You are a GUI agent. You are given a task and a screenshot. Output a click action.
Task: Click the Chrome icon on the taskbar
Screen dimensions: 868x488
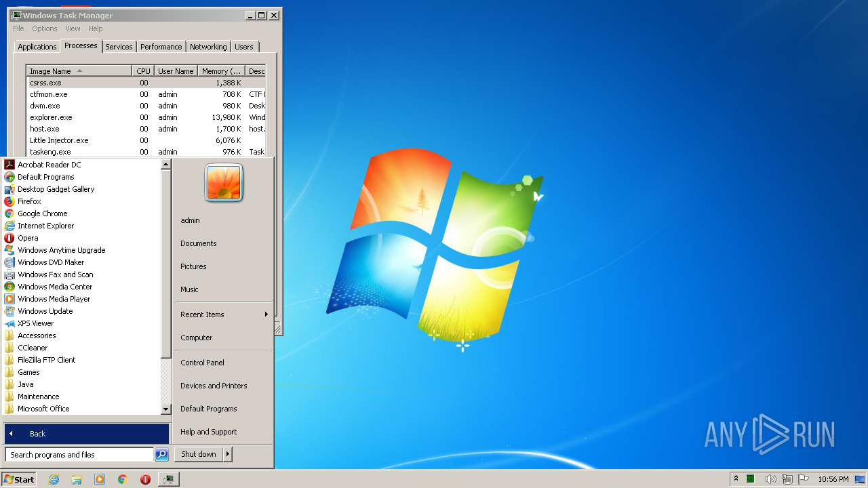pyautogui.click(x=123, y=479)
